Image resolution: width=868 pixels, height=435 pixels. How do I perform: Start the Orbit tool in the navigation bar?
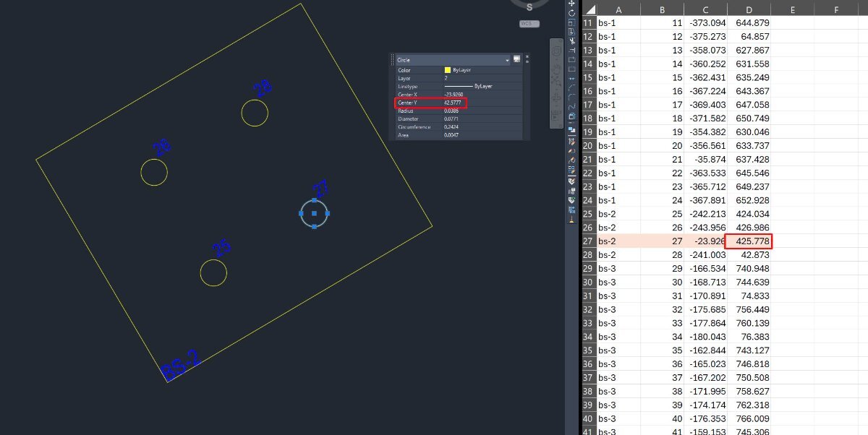(556, 96)
